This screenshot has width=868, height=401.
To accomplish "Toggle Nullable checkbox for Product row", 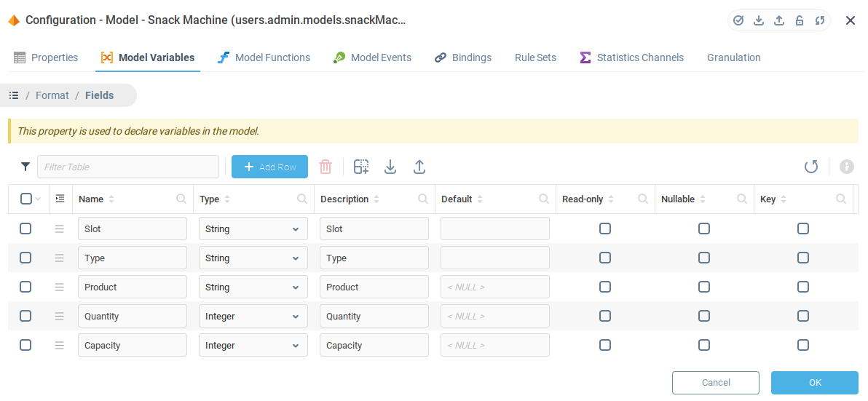I will coord(704,287).
